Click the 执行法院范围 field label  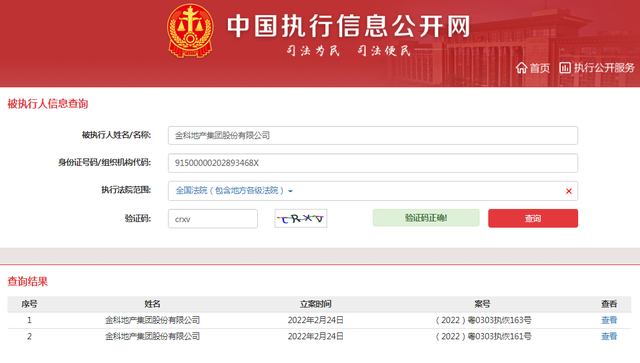(x=126, y=190)
